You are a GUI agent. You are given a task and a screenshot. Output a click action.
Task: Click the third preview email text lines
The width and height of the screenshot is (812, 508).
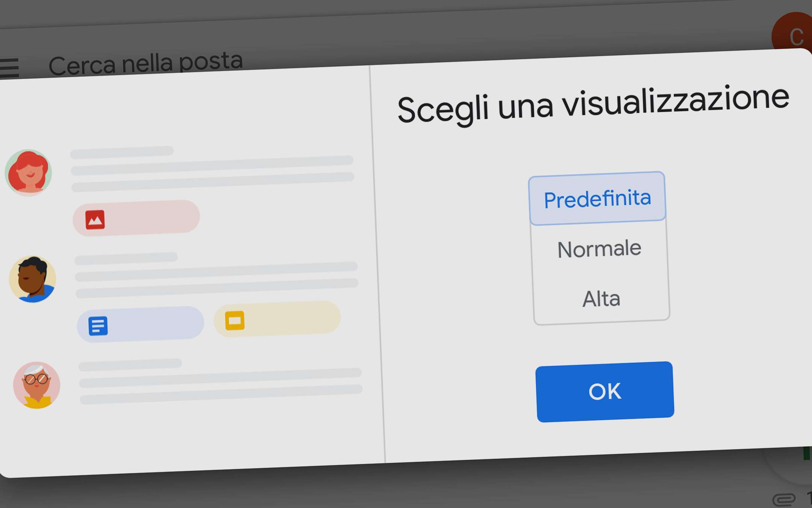(x=221, y=381)
